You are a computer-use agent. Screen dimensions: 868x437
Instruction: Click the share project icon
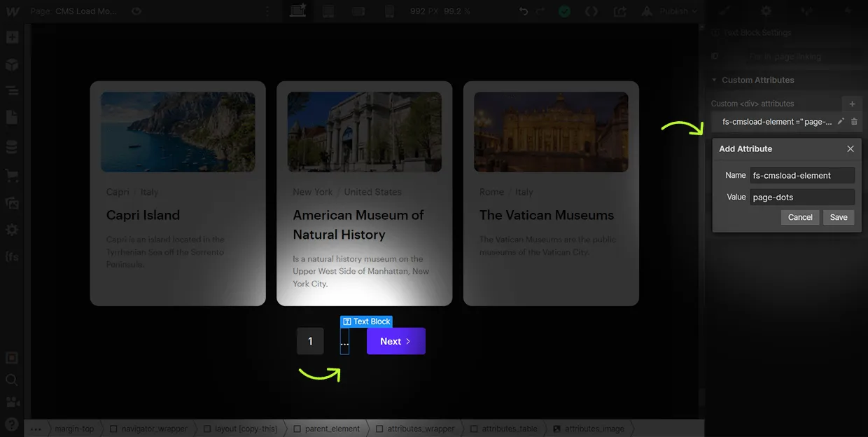[620, 11]
